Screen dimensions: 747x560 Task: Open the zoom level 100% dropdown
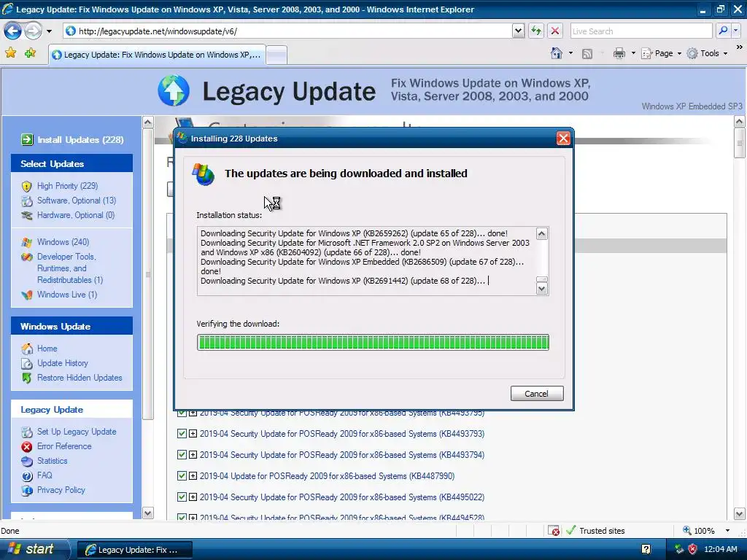click(727, 531)
